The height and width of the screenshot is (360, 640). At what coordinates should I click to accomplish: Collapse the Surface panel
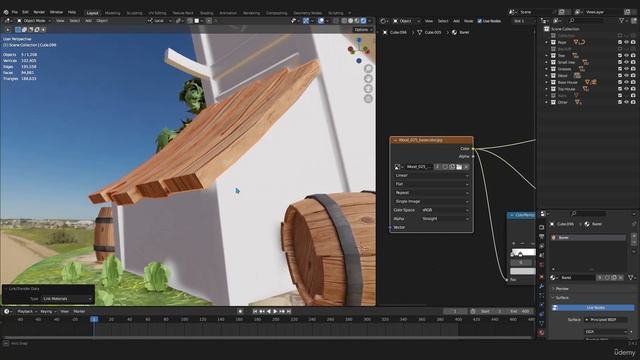[x=562, y=298]
